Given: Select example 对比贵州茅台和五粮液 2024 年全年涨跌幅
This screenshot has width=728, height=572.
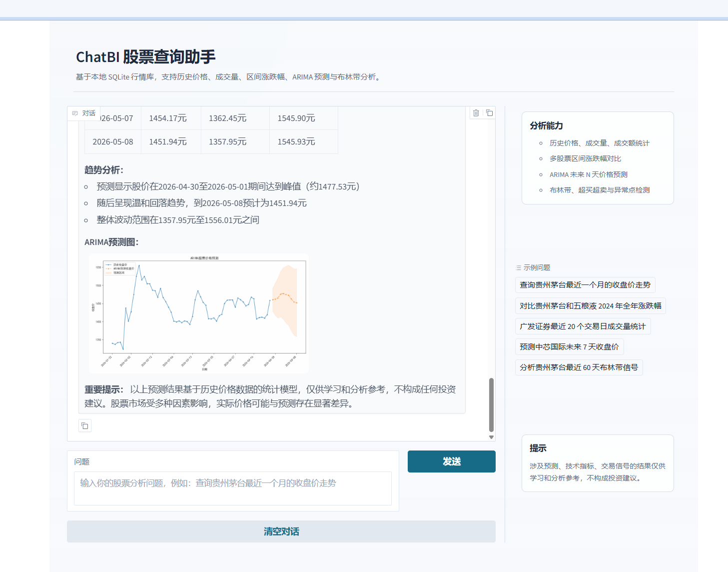Looking at the screenshot, I should pos(591,305).
